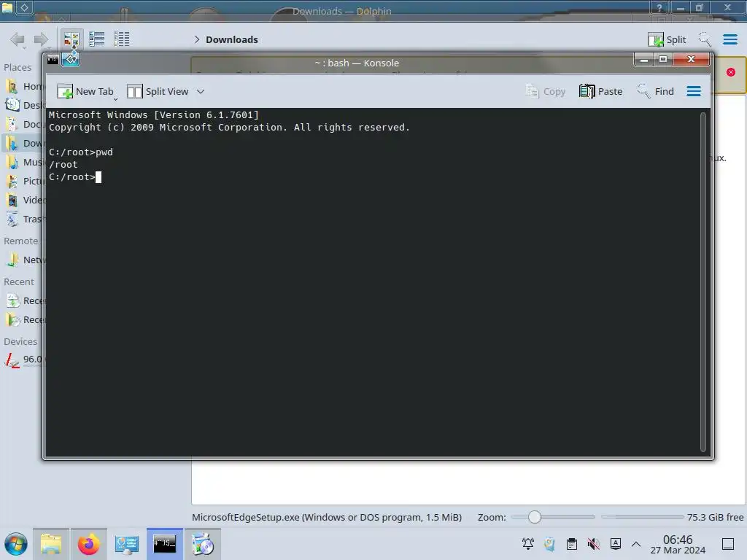Open Music in the Places panel
The image size is (747, 560).
pyautogui.click(x=24, y=163)
